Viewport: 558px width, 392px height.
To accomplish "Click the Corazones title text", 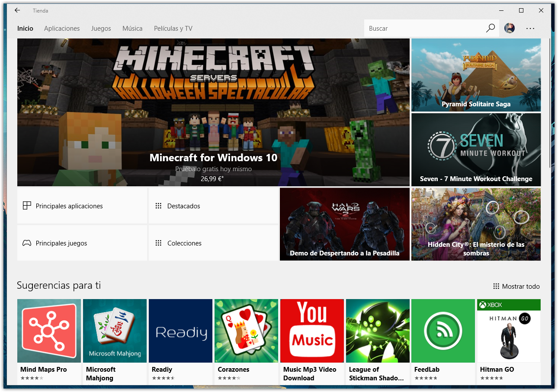I will [x=234, y=370].
